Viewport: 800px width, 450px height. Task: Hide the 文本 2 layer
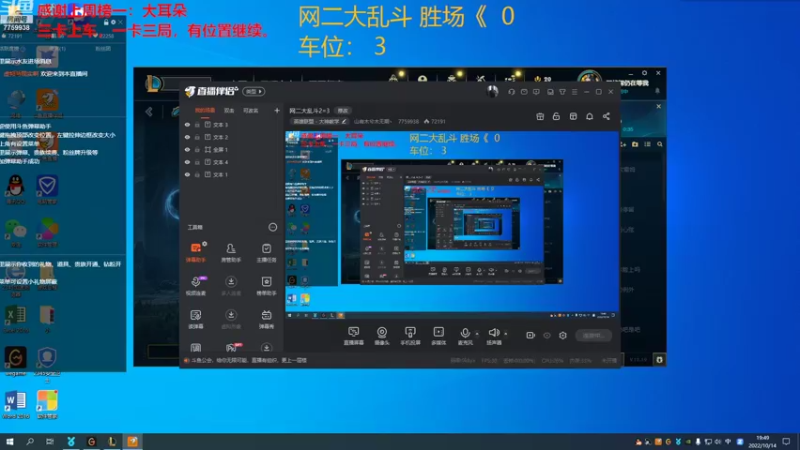tap(187, 137)
